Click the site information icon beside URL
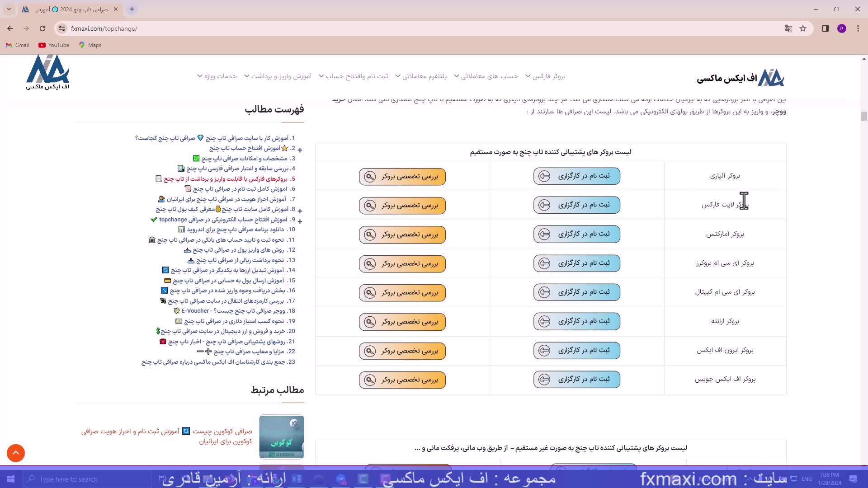The width and height of the screenshot is (868, 488). coord(62,28)
